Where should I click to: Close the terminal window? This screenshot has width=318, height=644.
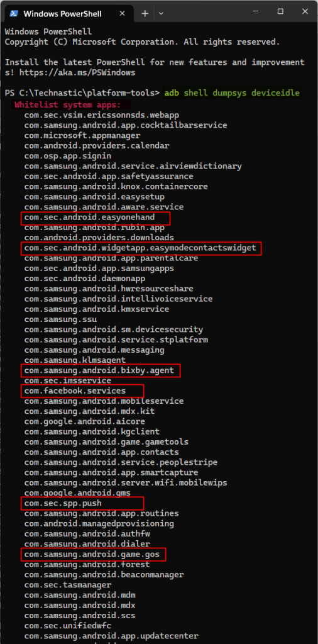(x=305, y=11)
